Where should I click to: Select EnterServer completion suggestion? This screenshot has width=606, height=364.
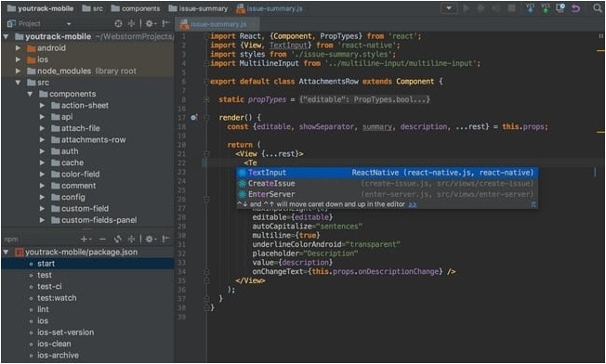(x=386, y=194)
